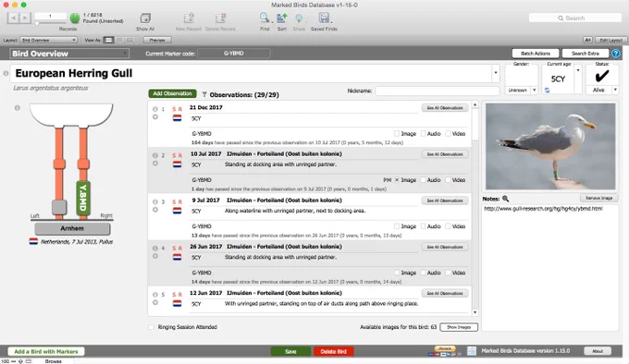Check Audio box for 21 Dec 2017 observation
The width and height of the screenshot is (629, 364).
pyautogui.click(x=423, y=134)
